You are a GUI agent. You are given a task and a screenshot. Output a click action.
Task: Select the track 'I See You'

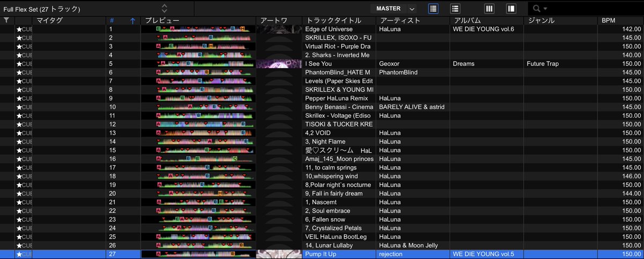(x=318, y=64)
